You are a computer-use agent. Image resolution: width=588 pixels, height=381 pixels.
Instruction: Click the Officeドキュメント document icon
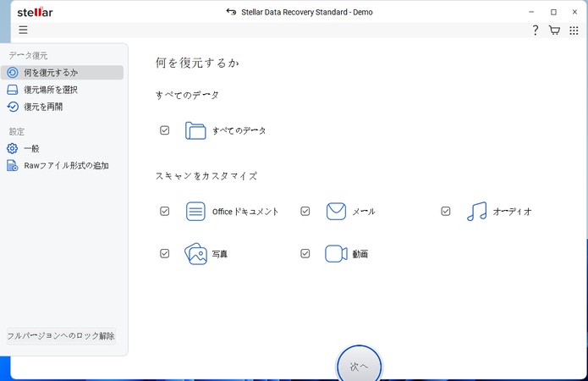tap(195, 212)
